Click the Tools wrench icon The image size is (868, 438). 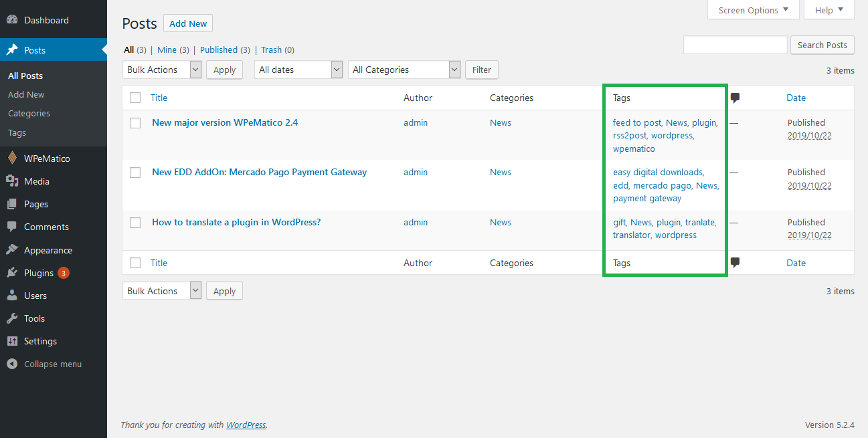point(12,318)
